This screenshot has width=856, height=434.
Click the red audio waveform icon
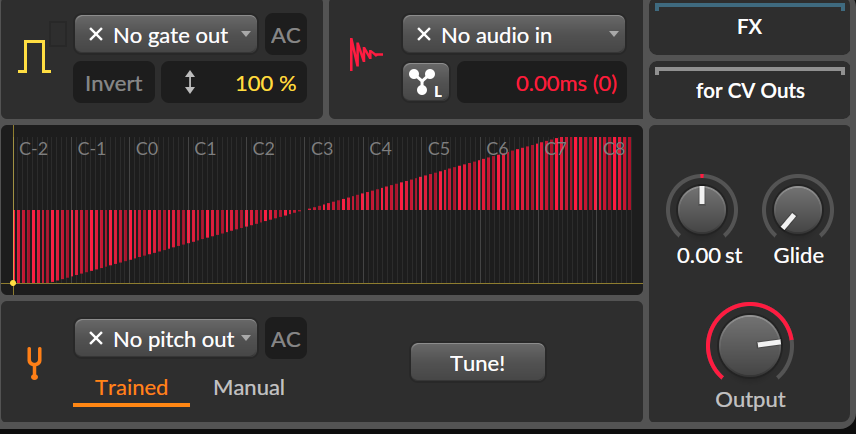point(366,55)
